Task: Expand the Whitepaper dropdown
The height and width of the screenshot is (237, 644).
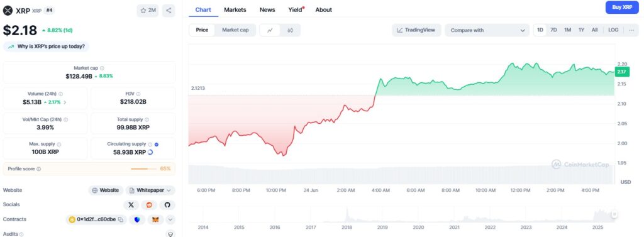Action: [150, 190]
